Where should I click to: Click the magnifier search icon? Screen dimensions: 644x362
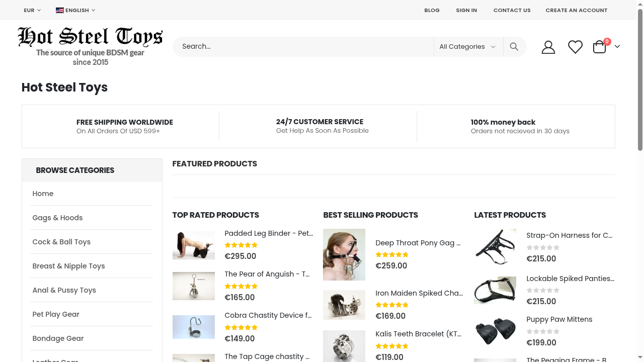click(514, 47)
